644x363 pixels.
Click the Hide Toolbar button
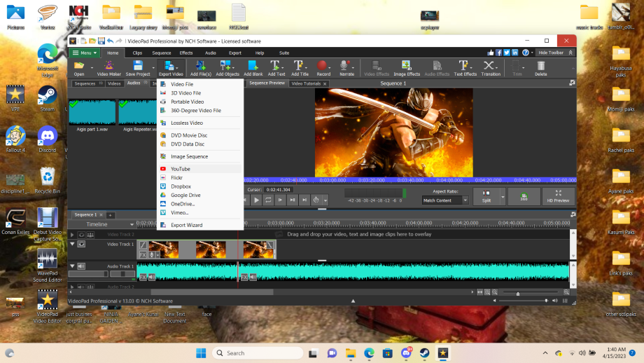(x=555, y=53)
